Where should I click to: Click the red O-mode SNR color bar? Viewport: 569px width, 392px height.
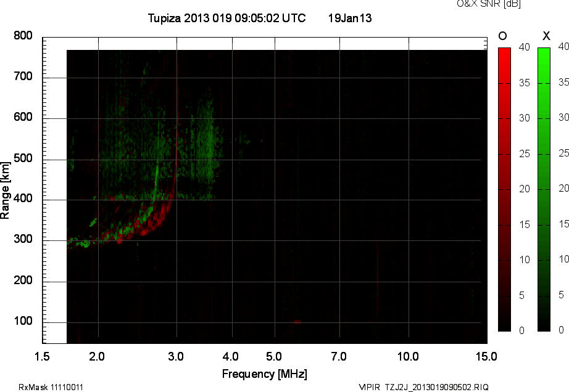coord(504,189)
